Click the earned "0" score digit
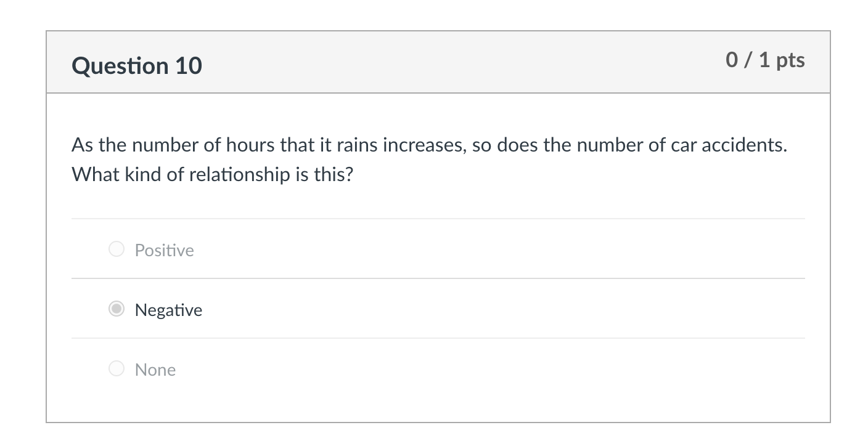 tap(732, 60)
